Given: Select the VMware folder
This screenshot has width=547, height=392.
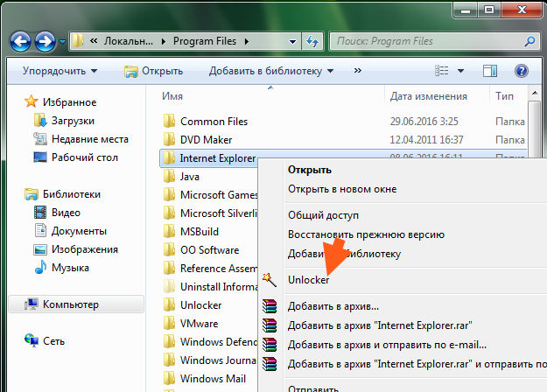Looking at the screenshot, I should click(x=200, y=324).
